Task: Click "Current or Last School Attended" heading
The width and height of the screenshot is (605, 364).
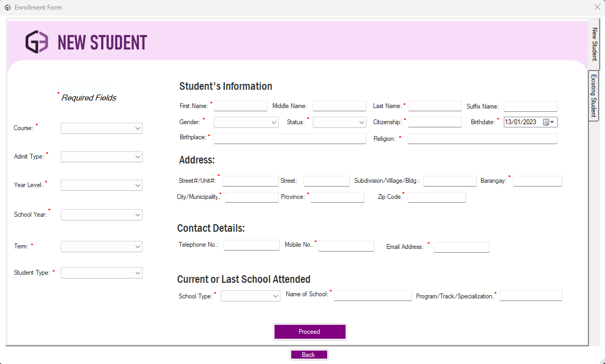Action: point(244,279)
